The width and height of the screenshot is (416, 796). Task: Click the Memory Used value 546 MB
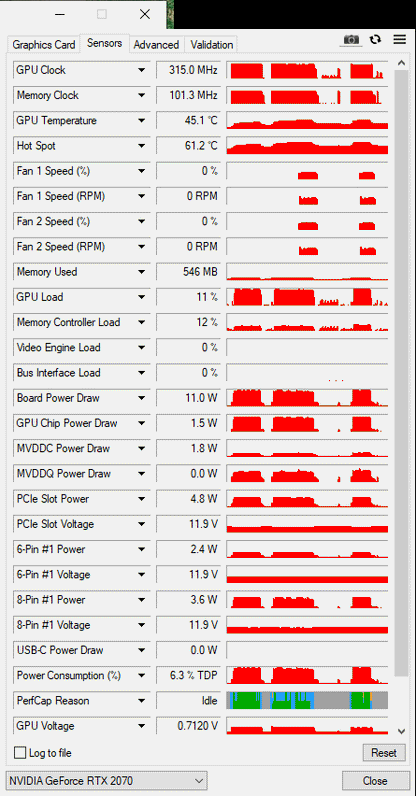188,272
